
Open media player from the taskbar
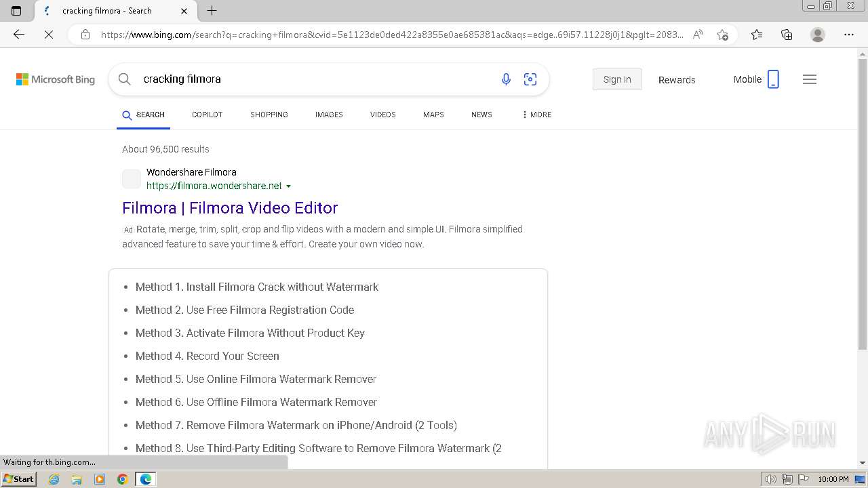click(100, 479)
